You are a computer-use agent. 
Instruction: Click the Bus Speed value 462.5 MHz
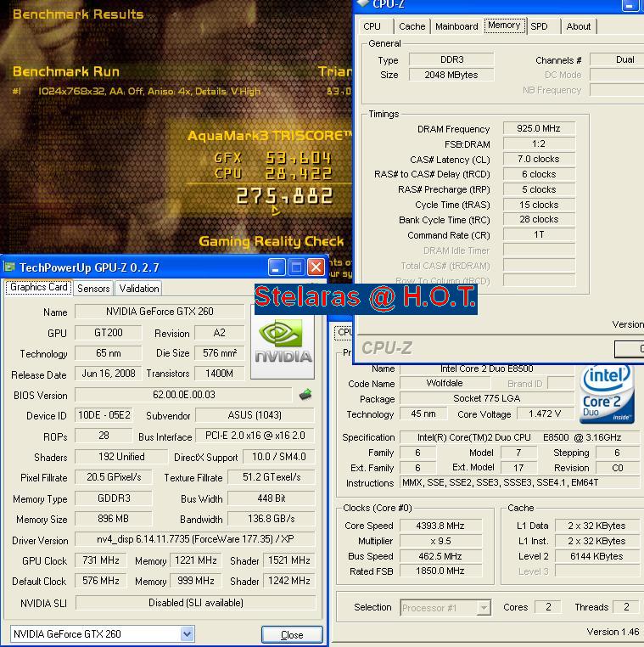[440, 556]
